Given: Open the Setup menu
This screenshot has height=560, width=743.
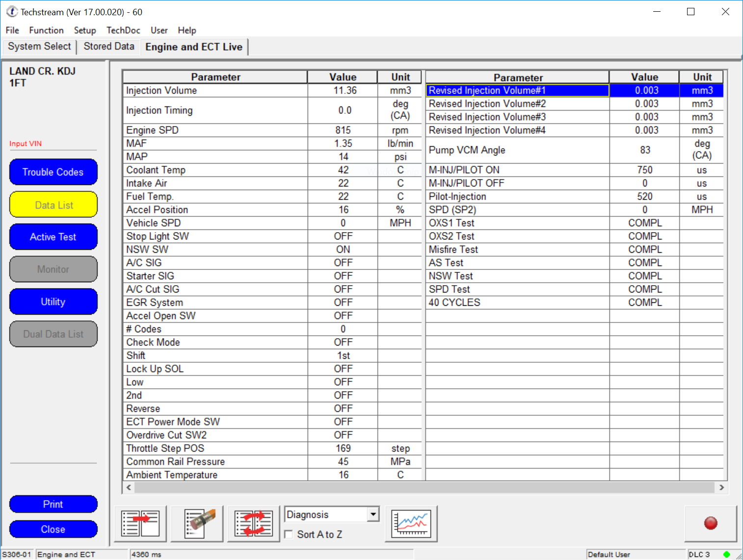Looking at the screenshot, I should coord(85,30).
